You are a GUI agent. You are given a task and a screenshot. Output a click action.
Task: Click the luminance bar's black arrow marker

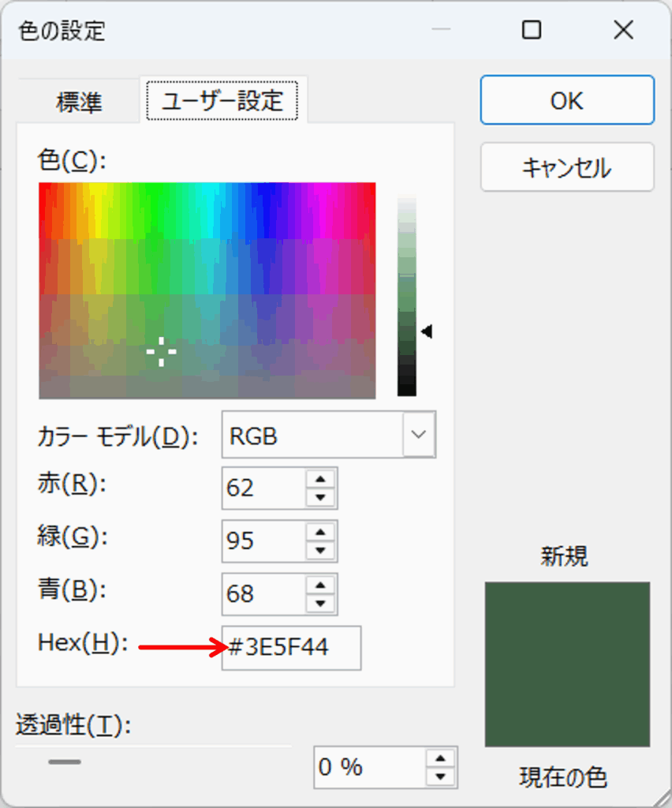click(x=427, y=332)
